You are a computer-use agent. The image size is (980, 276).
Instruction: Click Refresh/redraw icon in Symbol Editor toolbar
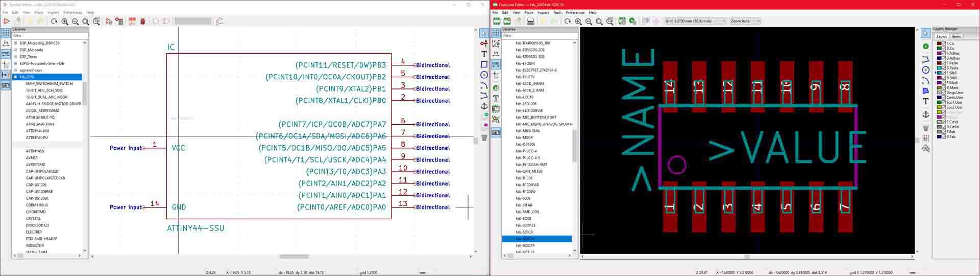pos(54,21)
